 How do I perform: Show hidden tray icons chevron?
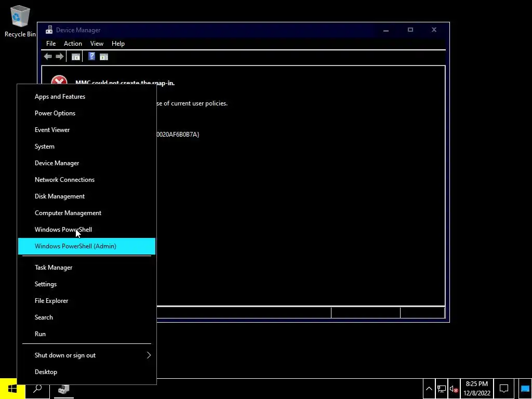pyautogui.click(x=429, y=389)
